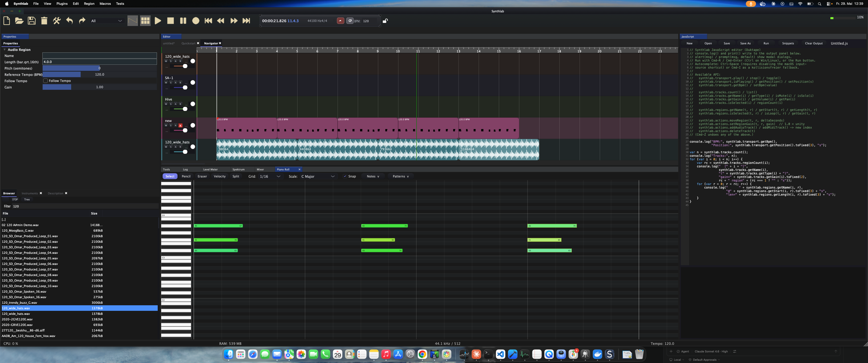Save the project with the floppy disk icon
Viewport: 868px width, 363px height.
(32, 21)
